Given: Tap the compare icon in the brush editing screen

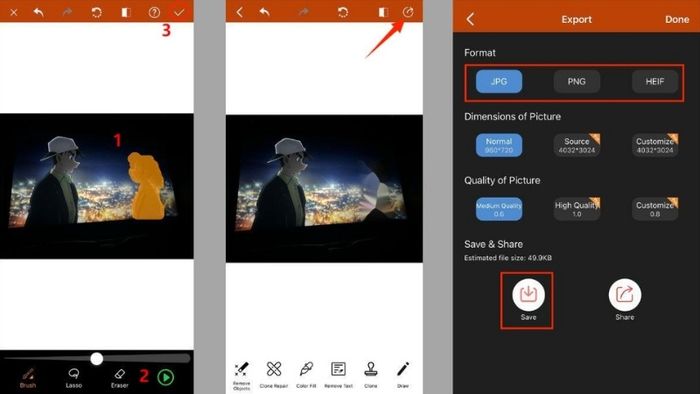Looking at the screenshot, I should pos(125,12).
